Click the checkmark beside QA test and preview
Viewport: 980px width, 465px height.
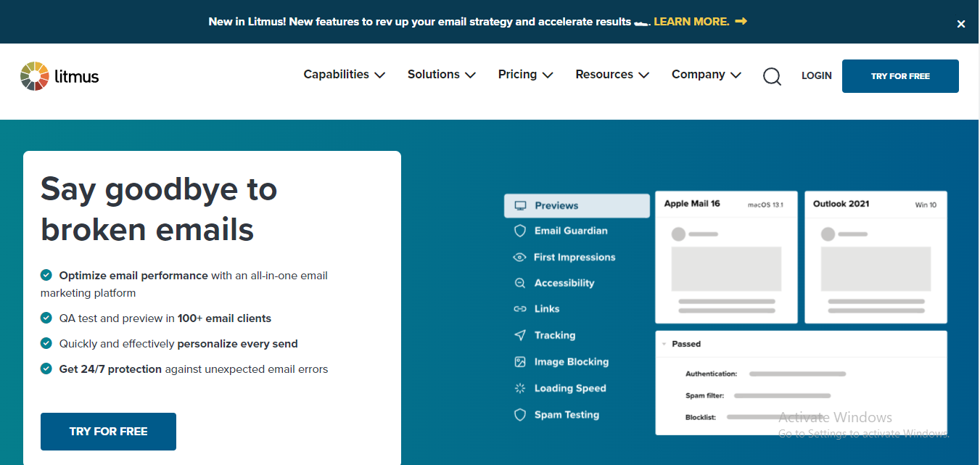tap(46, 318)
